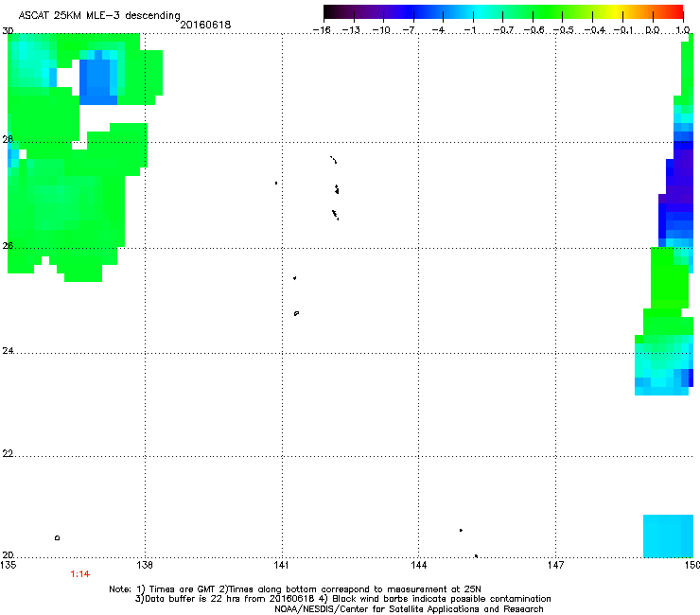Click the "-13" color scale label
This screenshot has width=700, height=615.
click(351, 30)
